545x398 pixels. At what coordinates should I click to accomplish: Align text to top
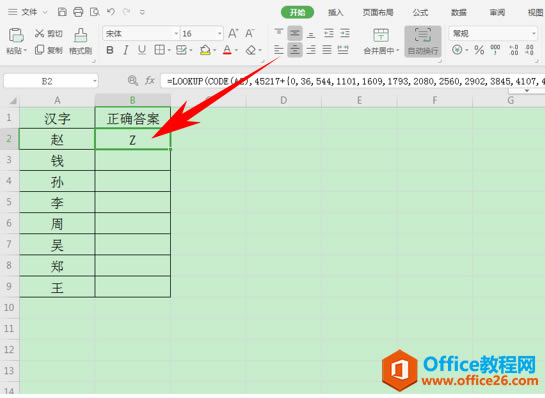click(279, 33)
